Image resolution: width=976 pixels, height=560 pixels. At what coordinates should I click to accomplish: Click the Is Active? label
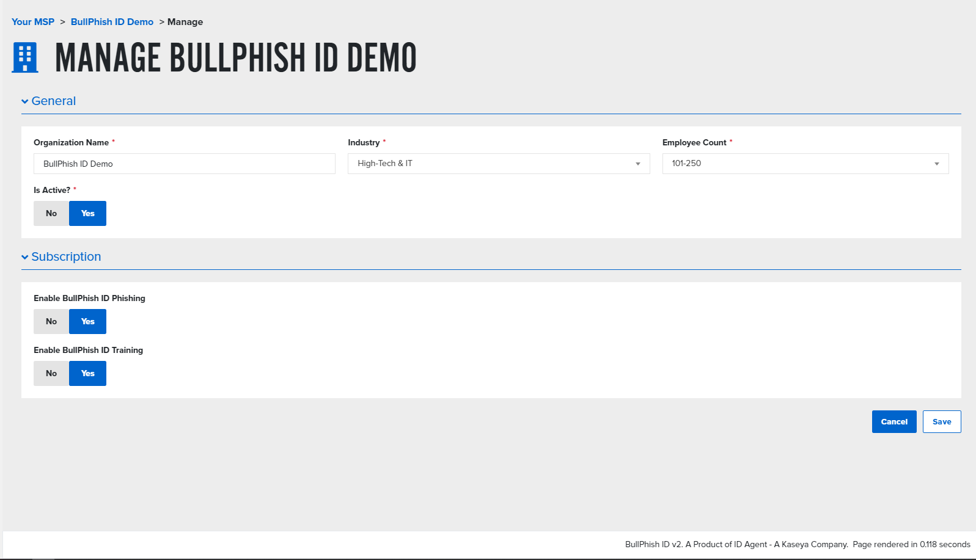click(52, 190)
